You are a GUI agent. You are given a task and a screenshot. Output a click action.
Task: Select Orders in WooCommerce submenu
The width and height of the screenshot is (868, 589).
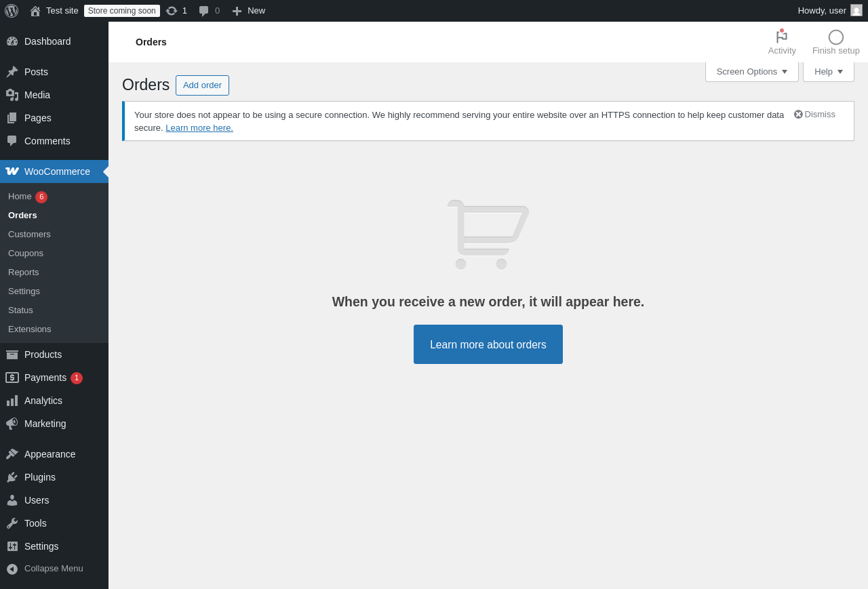22,216
